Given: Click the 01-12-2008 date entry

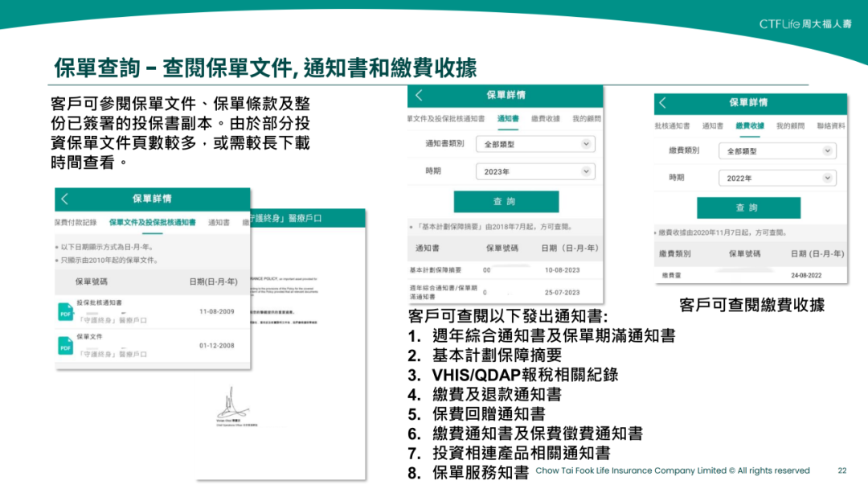Looking at the screenshot, I should click(x=216, y=346).
